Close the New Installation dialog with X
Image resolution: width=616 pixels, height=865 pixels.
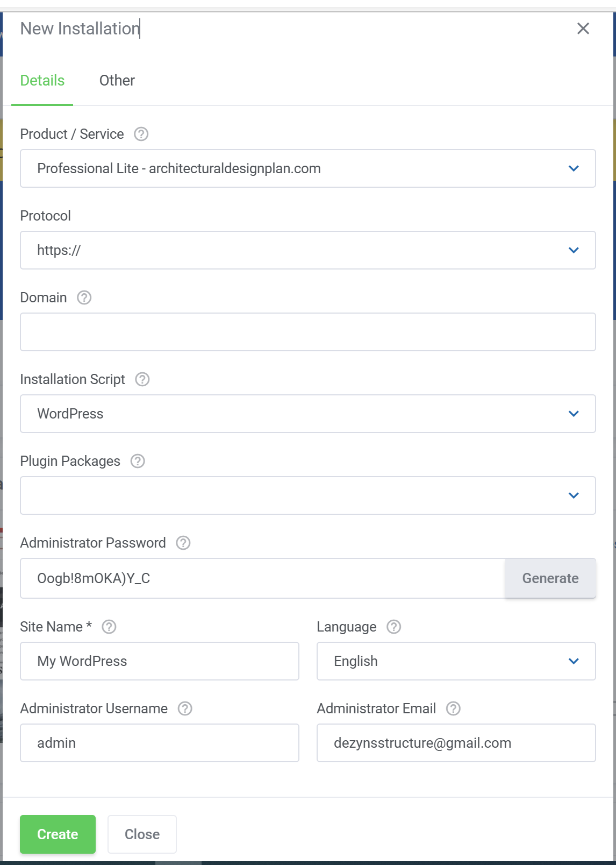point(583,29)
